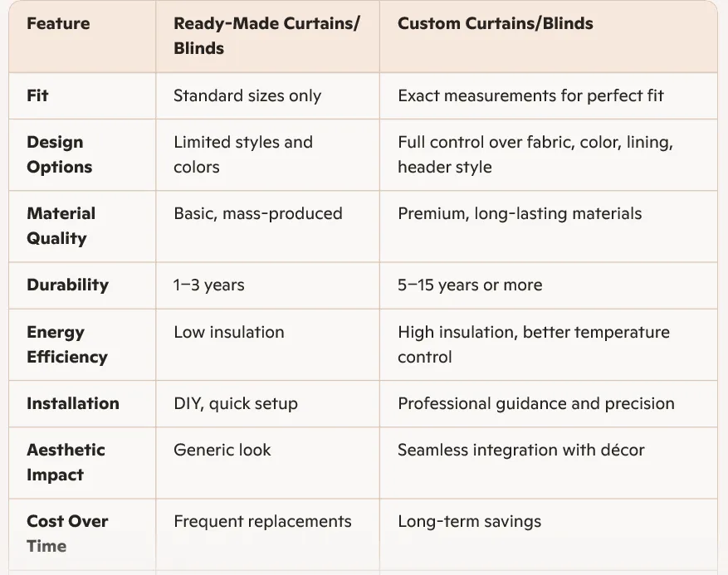
Task: Click the 'Feature' column header
Action: (x=57, y=23)
